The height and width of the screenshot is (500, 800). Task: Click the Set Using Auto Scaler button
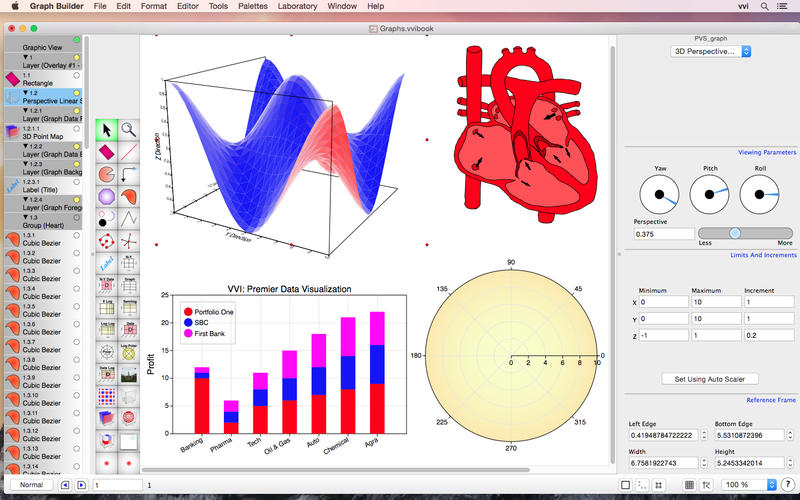click(710, 379)
